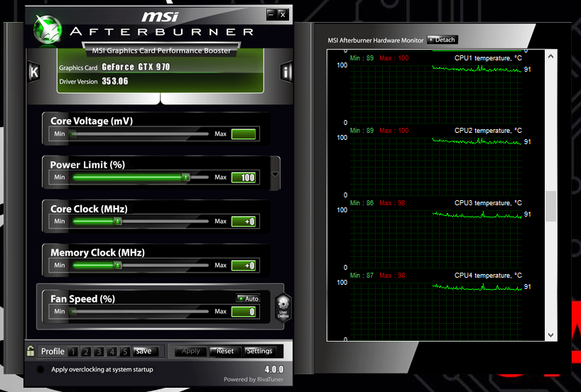581x392 pixels.
Task: Apply the overclock settings
Action: click(190, 352)
